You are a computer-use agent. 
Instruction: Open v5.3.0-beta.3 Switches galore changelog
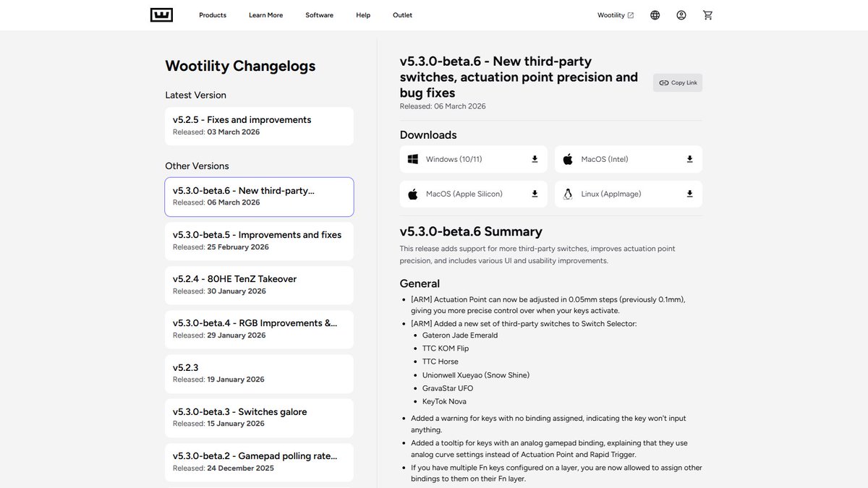(x=259, y=417)
